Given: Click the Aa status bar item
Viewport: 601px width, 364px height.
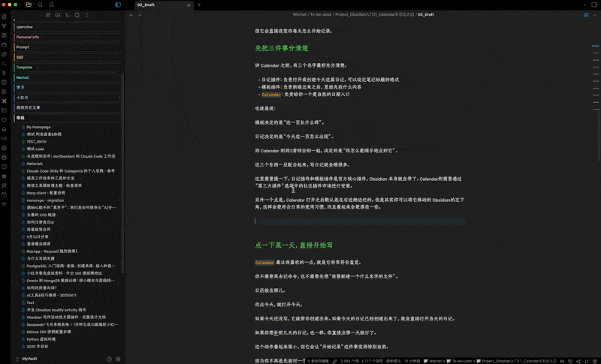Looking at the screenshot, I should coord(562,361).
